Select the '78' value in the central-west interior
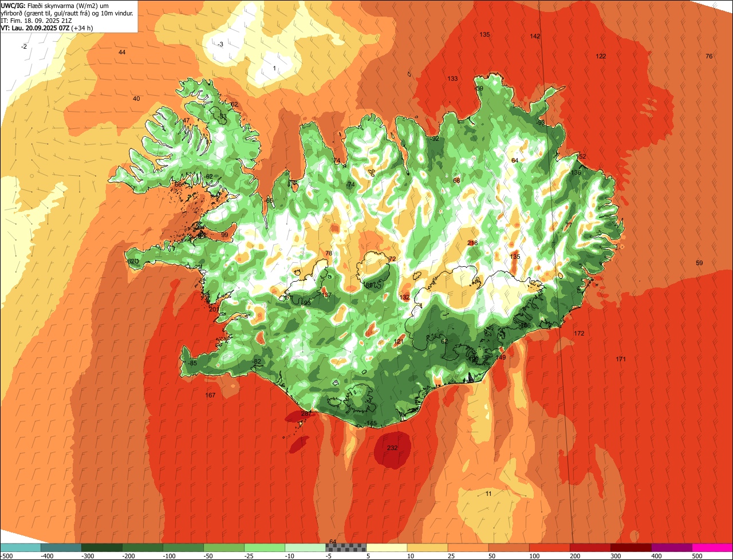The image size is (733, 560). 329,253
